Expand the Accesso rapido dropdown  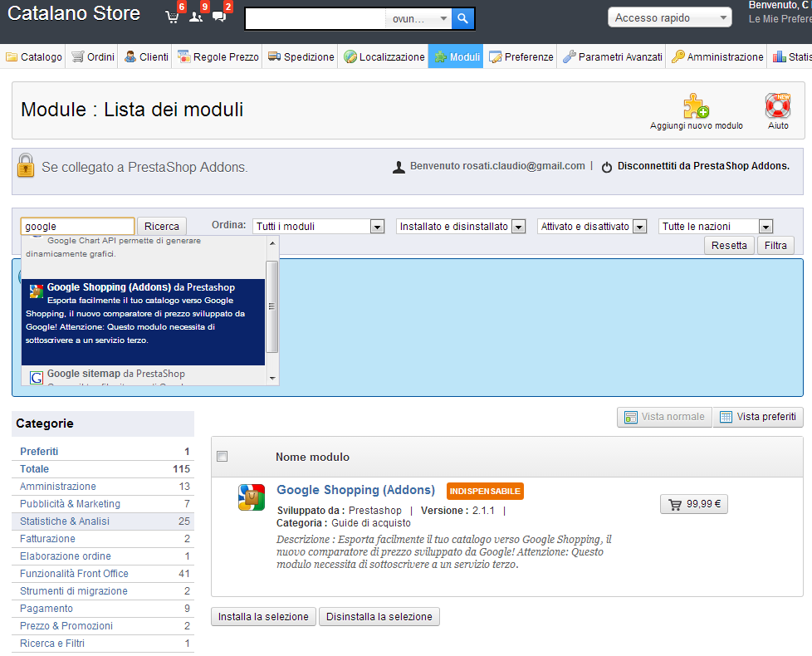click(669, 17)
